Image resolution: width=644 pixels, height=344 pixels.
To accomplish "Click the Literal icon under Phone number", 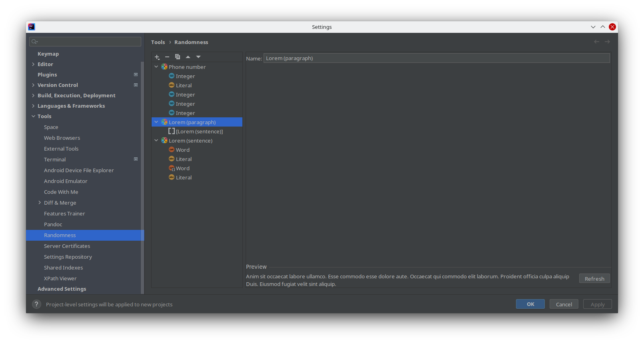I will tap(172, 85).
